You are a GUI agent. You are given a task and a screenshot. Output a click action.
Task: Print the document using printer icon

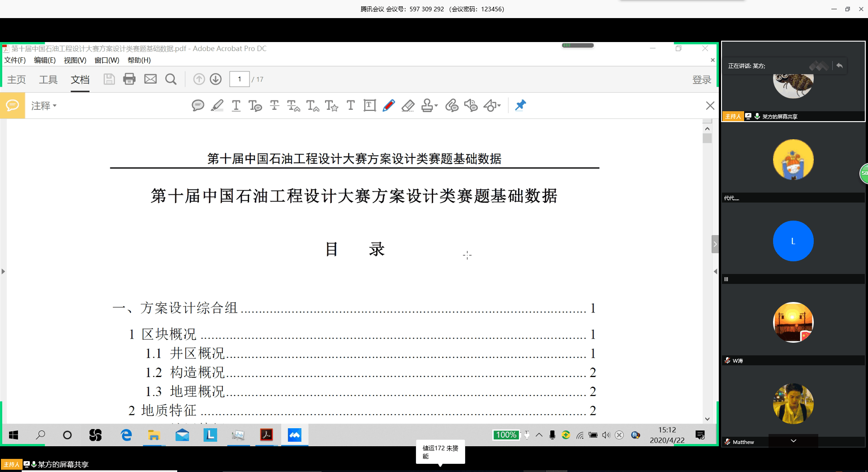[x=129, y=79]
